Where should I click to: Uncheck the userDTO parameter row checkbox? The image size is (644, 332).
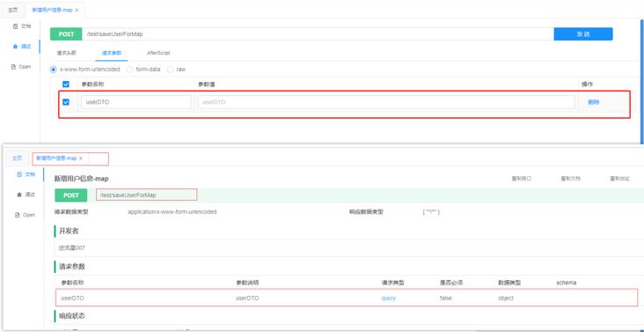tap(66, 102)
